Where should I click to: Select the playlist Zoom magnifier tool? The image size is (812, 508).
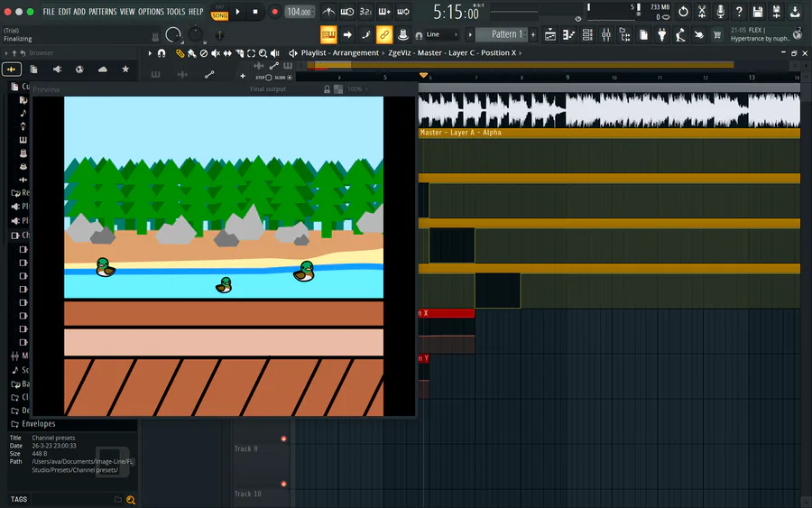263,53
